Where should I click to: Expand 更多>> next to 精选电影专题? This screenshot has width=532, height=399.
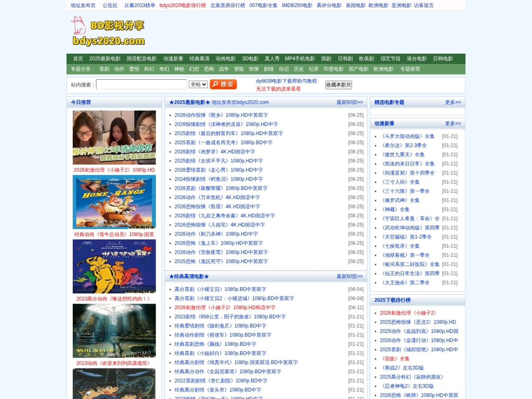point(453,102)
